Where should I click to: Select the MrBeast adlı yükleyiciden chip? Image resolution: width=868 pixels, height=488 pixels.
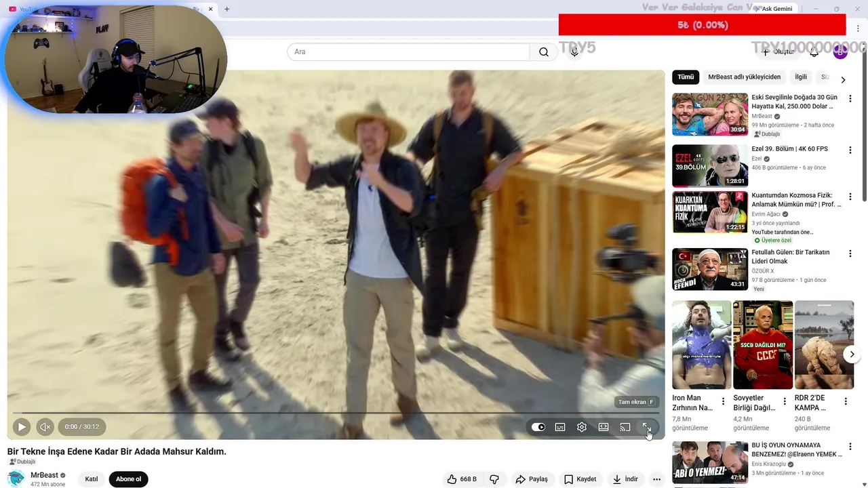744,77
